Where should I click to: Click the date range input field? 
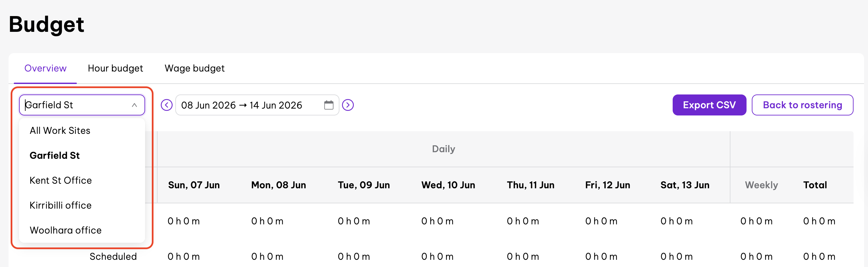pyautogui.click(x=257, y=105)
